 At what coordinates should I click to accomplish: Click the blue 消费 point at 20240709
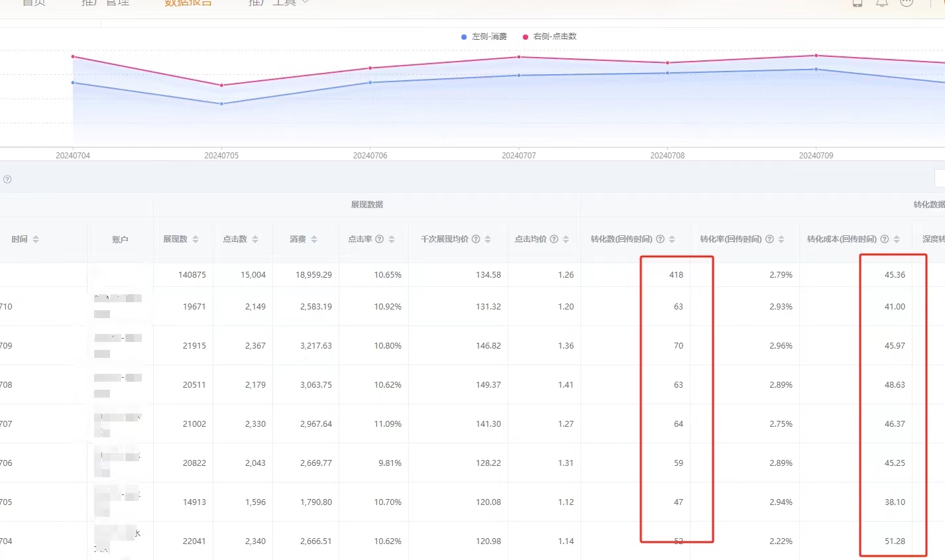[816, 69]
